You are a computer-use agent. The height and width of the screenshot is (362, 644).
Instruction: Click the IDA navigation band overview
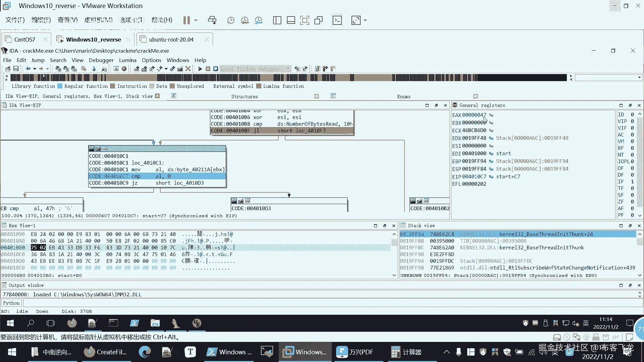pos(288,78)
